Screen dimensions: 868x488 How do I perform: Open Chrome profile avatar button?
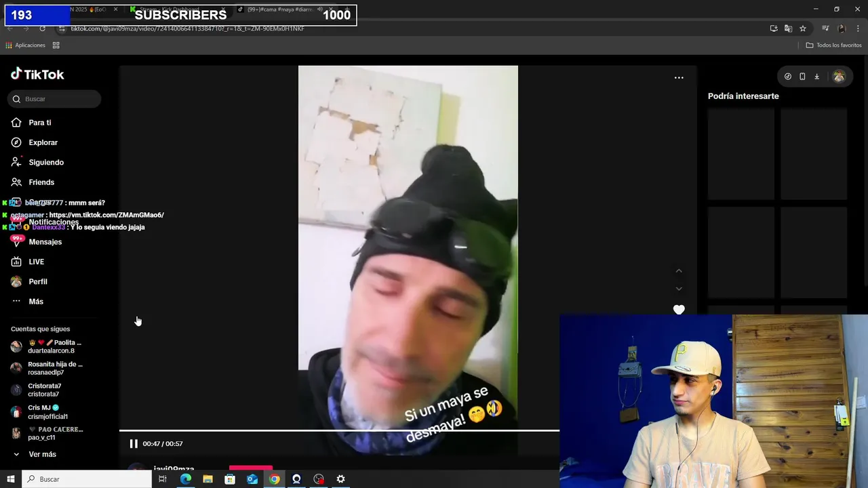click(842, 28)
